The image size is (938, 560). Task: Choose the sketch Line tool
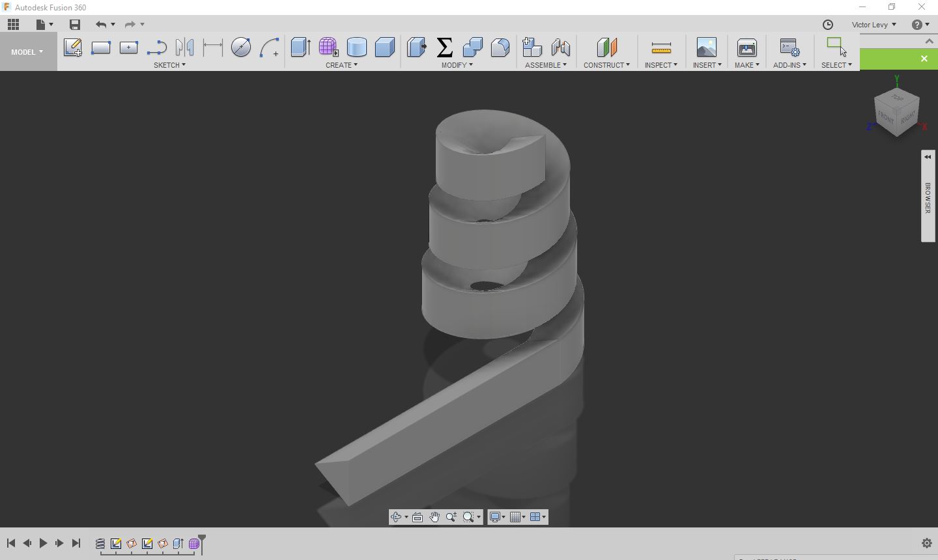(157, 47)
